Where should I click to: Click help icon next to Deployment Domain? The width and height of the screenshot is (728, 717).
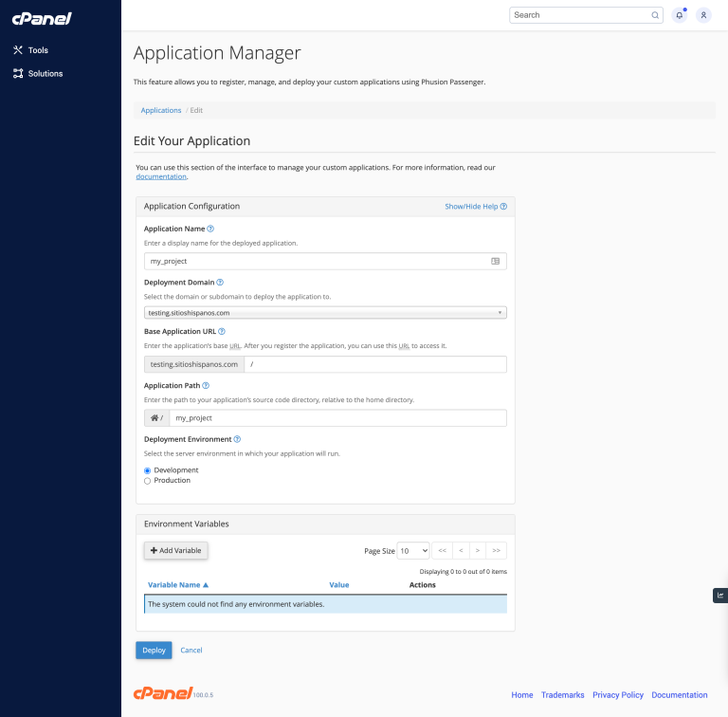coord(220,282)
